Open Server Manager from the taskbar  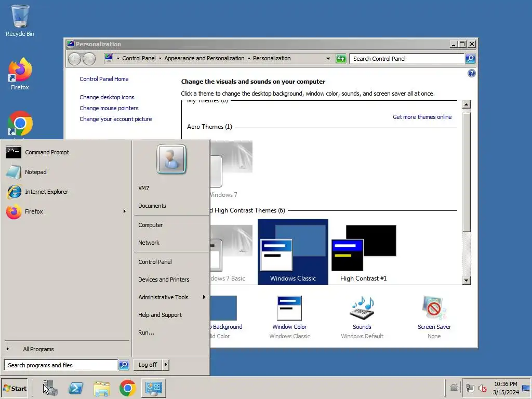(50, 388)
